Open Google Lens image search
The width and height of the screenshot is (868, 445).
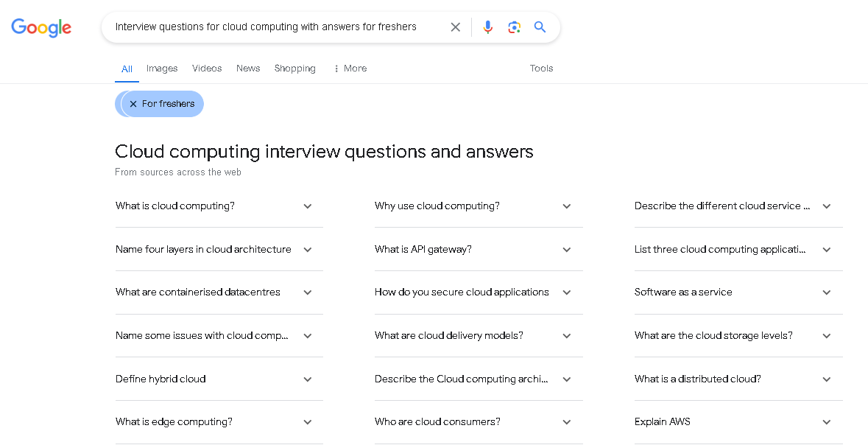click(x=514, y=27)
